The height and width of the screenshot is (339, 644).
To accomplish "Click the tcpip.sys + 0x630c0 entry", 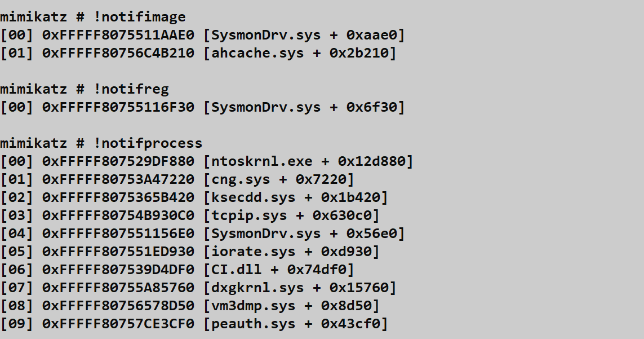I will [x=291, y=215].
